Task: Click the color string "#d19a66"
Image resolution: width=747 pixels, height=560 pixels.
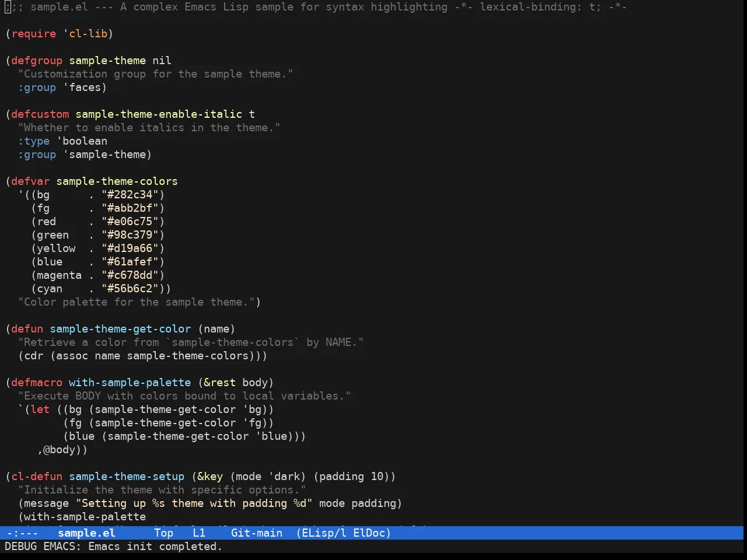Action: coord(130,249)
